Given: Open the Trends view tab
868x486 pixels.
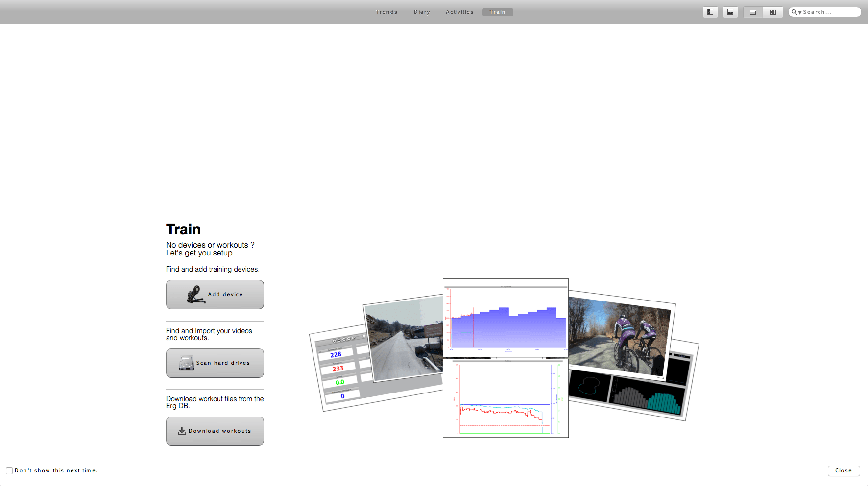Looking at the screenshot, I should (386, 12).
